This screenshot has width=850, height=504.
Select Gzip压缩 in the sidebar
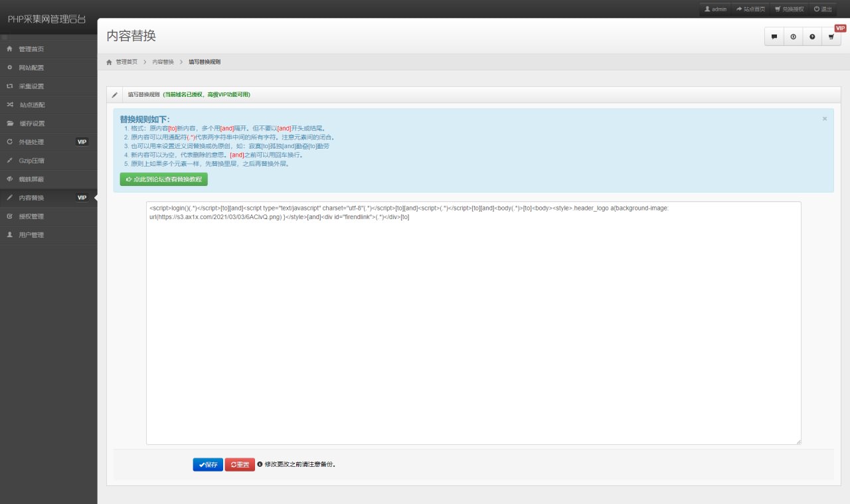coord(31,161)
